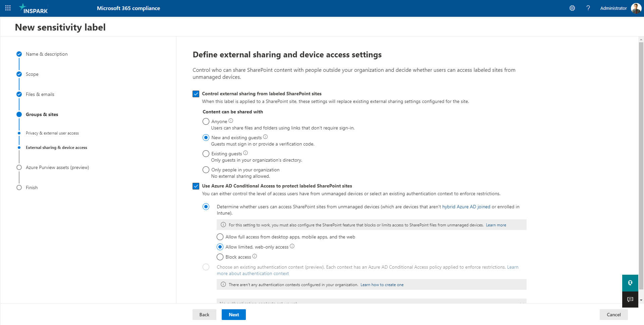Open the hybrid Azure AD joined link

click(466, 207)
